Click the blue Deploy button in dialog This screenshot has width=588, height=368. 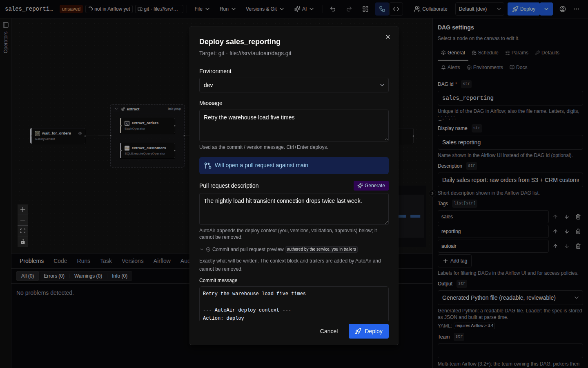point(369,331)
